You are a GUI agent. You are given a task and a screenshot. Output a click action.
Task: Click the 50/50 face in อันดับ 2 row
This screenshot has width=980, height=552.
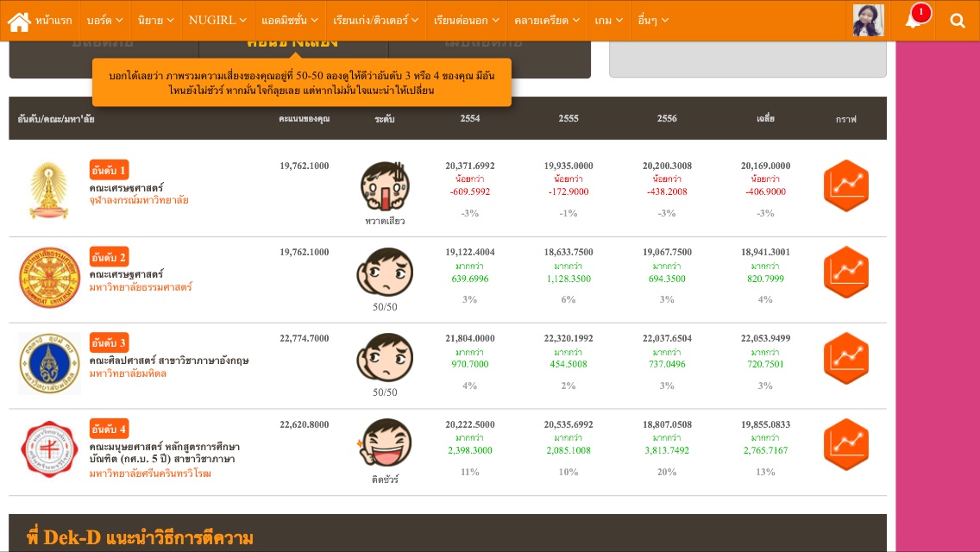385,272
